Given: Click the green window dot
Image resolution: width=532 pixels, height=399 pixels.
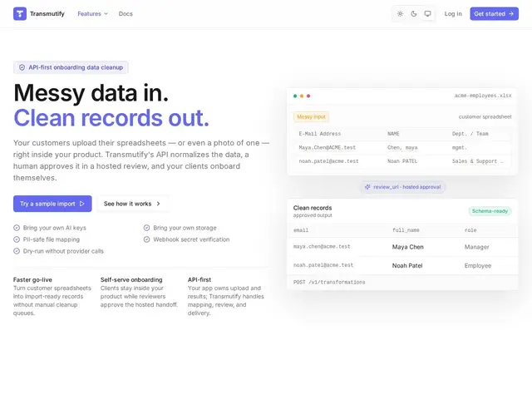Looking at the screenshot, I should click(x=295, y=96).
